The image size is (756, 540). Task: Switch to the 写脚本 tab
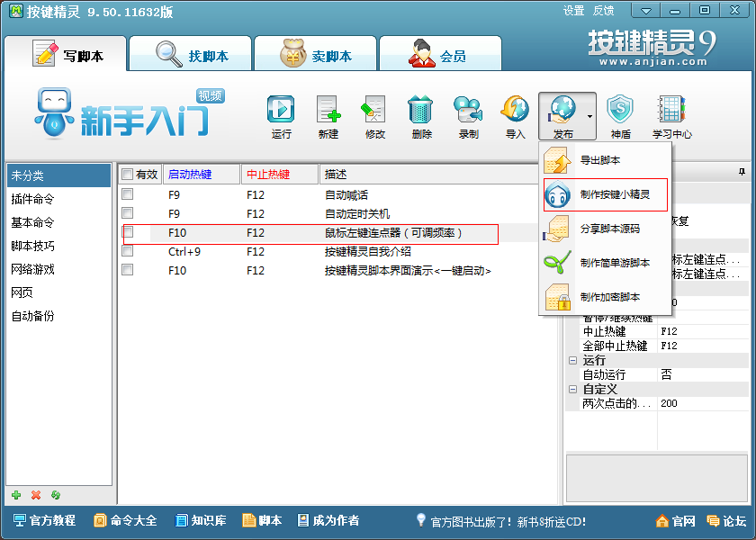(66, 54)
